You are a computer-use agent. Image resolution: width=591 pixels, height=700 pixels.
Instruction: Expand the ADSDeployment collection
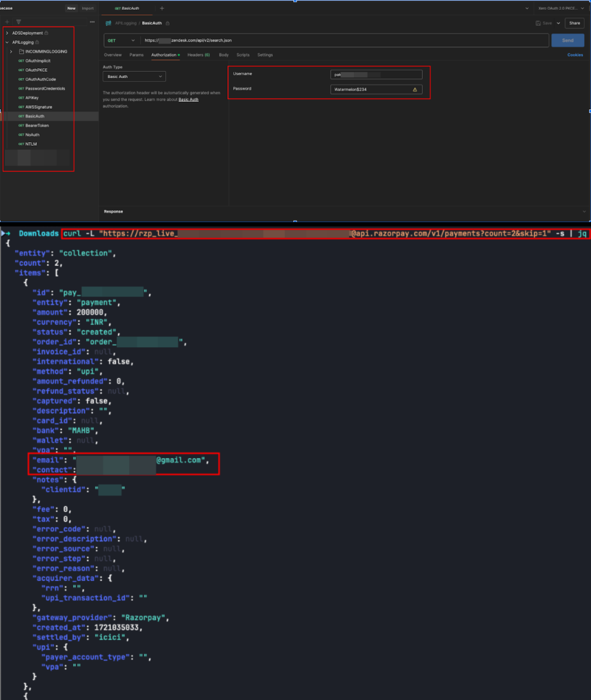[x=7, y=33]
